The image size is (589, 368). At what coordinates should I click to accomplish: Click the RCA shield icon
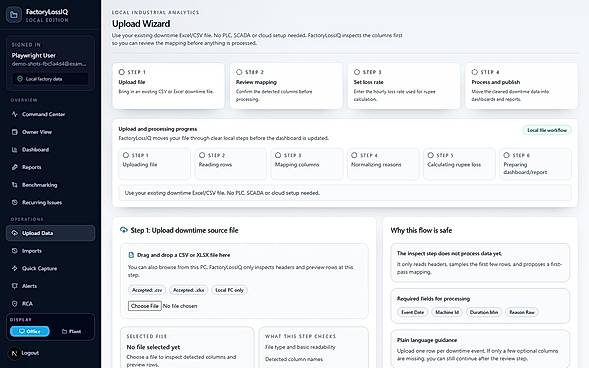point(15,304)
